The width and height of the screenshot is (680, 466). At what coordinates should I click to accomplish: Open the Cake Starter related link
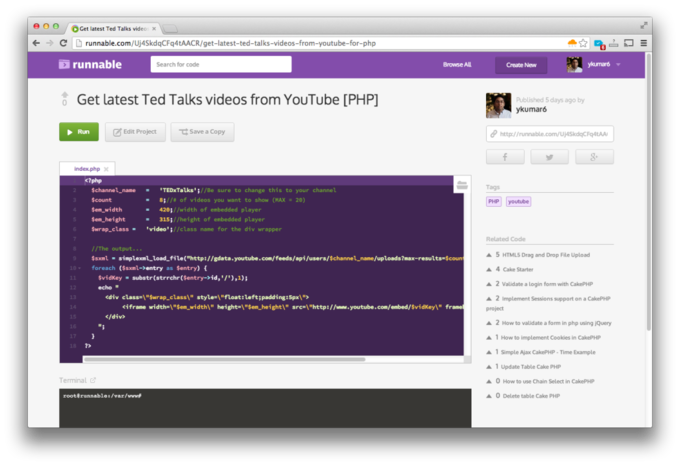518,269
